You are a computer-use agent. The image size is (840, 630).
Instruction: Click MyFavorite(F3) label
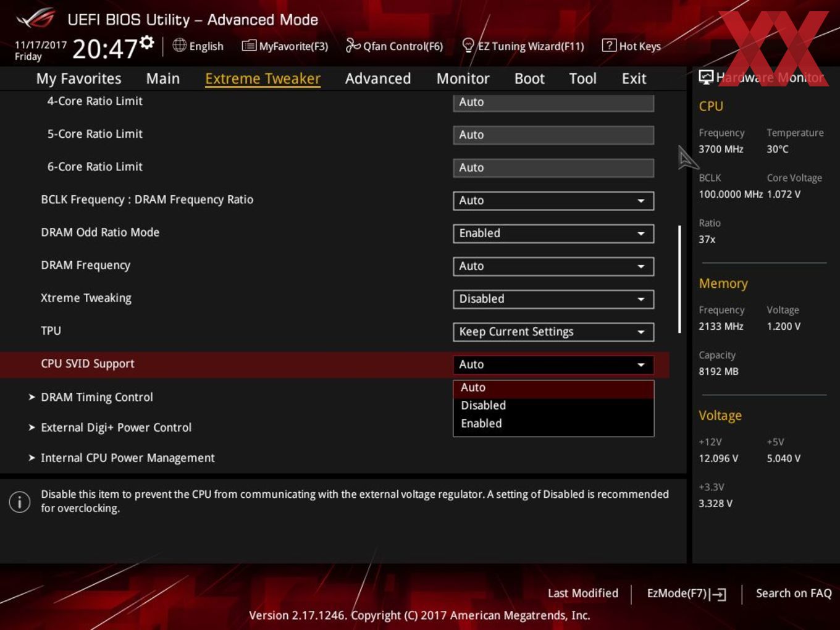(x=293, y=46)
